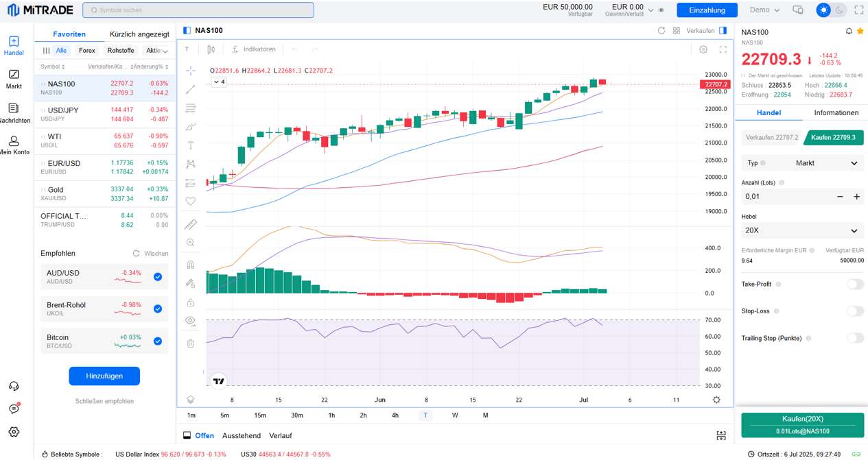Open the Demo account dropdown
Screen dimensions: 868x460
point(764,10)
